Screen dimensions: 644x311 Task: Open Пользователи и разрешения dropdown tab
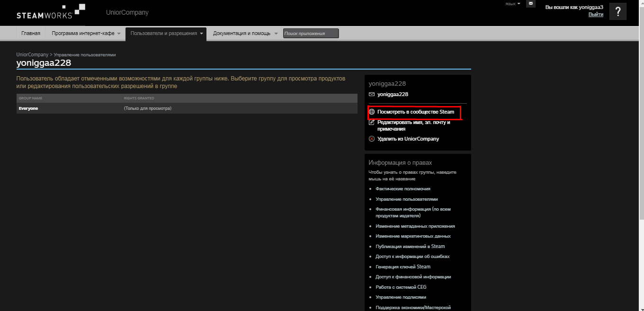(x=166, y=34)
